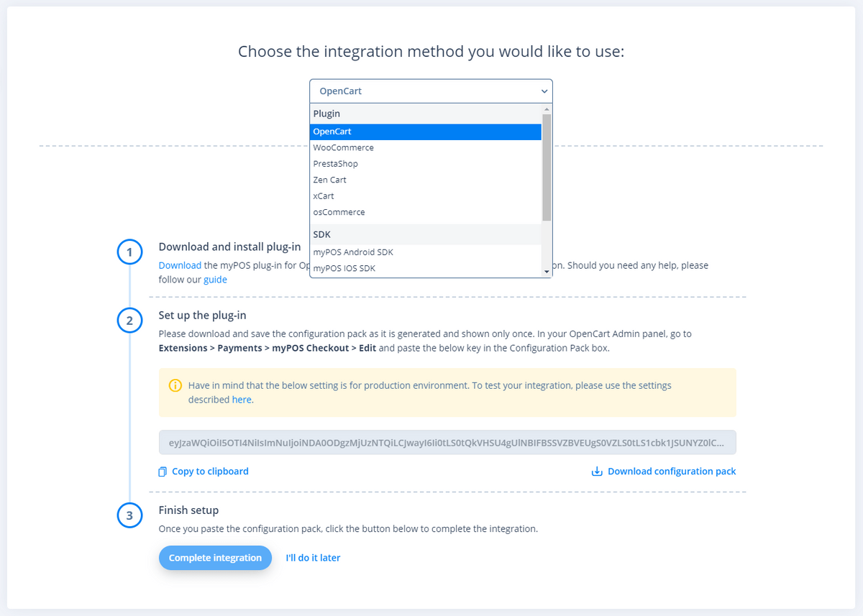Screen dimensions: 863x616
Task: Click the yellow info icon in notice
Action: (175, 386)
